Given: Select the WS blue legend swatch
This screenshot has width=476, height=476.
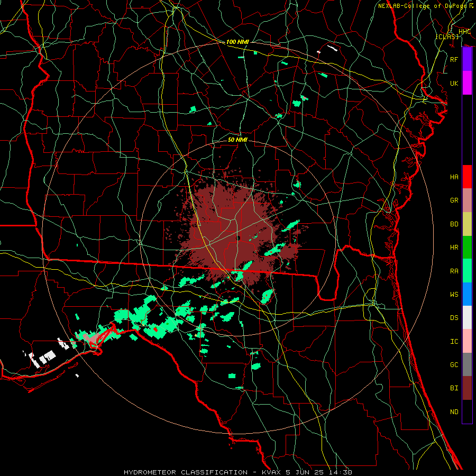Looking at the screenshot, I should click(467, 294).
